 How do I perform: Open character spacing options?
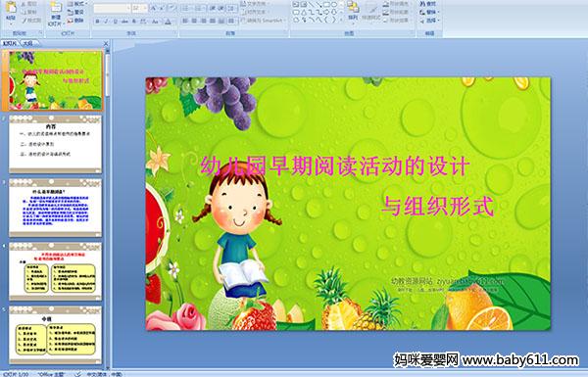click(x=144, y=22)
